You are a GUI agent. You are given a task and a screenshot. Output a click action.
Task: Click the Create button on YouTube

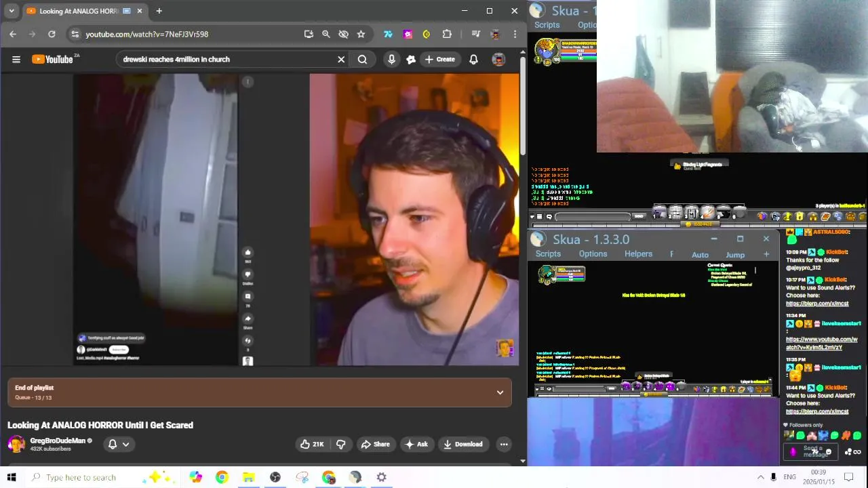[440, 60]
